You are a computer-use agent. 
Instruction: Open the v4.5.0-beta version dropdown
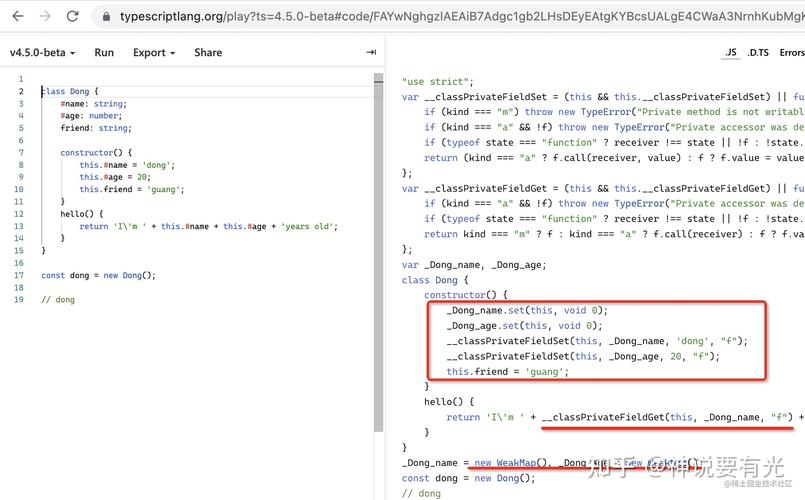(x=43, y=52)
